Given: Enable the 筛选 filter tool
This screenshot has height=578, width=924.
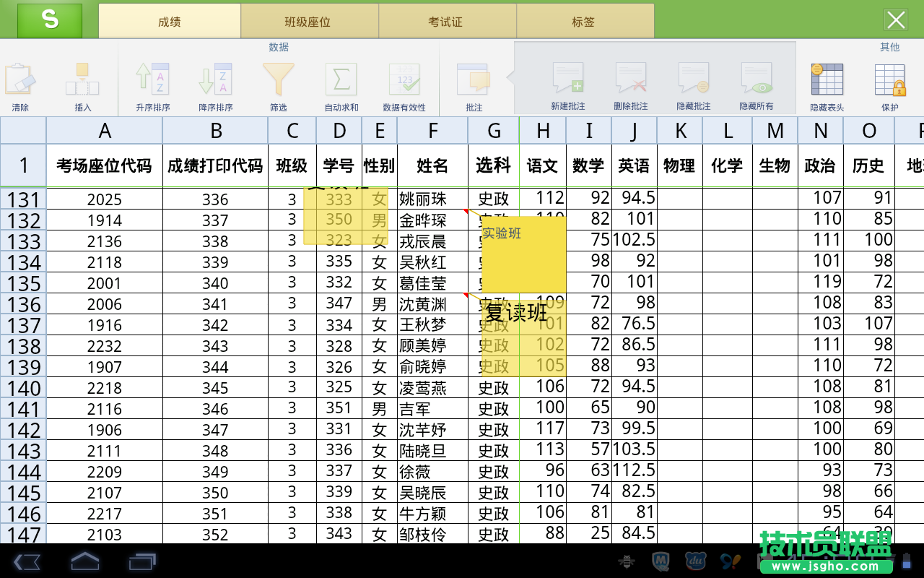Looking at the screenshot, I should pyautogui.click(x=278, y=85).
